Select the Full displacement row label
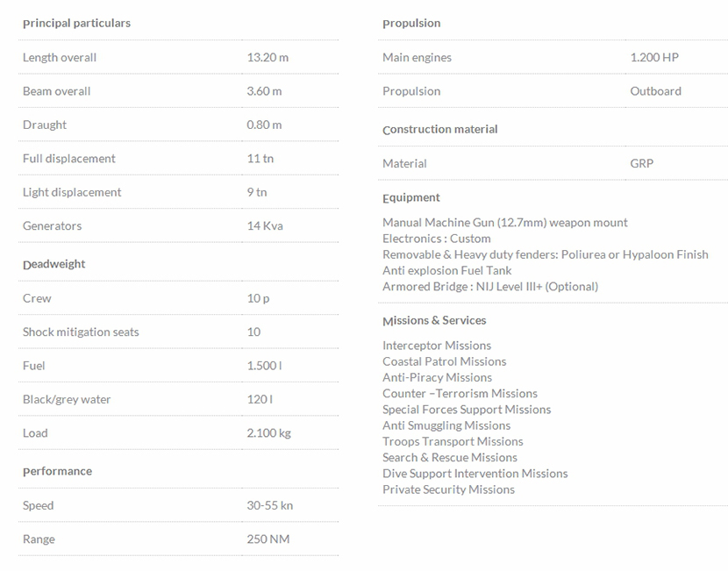The width and height of the screenshot is (728, 571). click(69, 159)
